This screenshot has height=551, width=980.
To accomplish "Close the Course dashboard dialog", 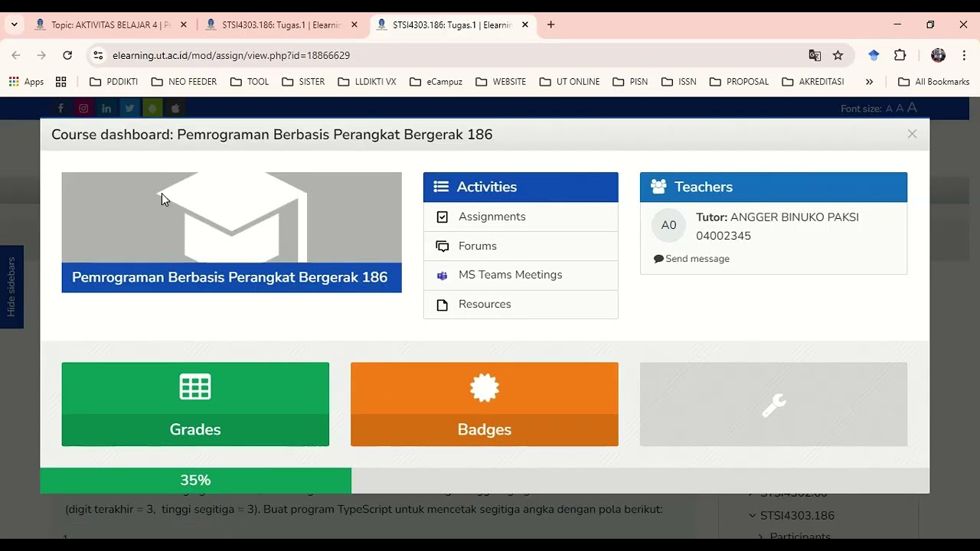I will coord(912,134).
